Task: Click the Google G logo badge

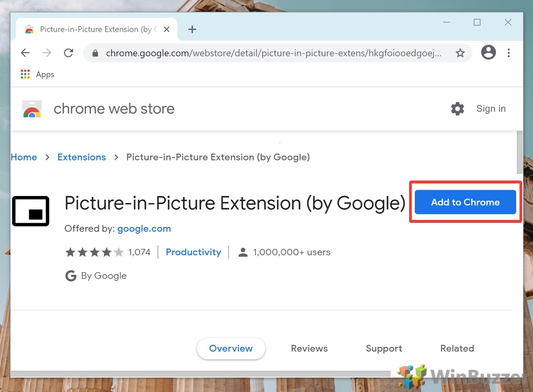Action: tap(71, 276)
